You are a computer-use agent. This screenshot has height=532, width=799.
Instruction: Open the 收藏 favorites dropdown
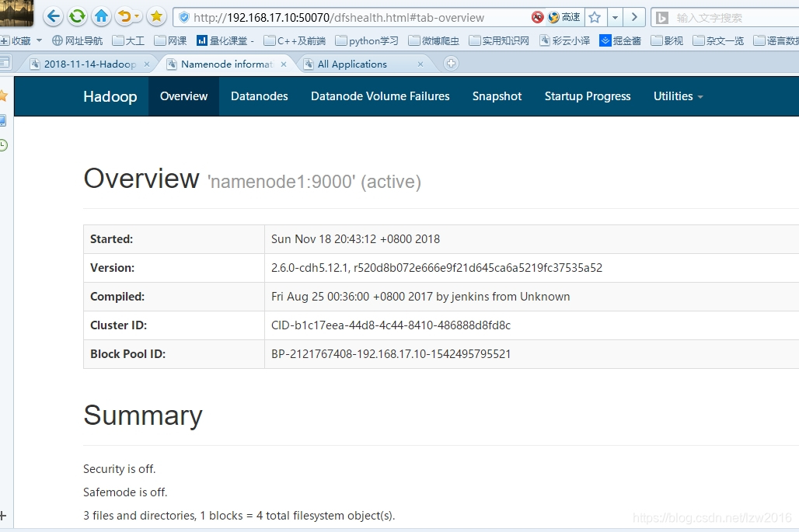[x=22, y=40]
